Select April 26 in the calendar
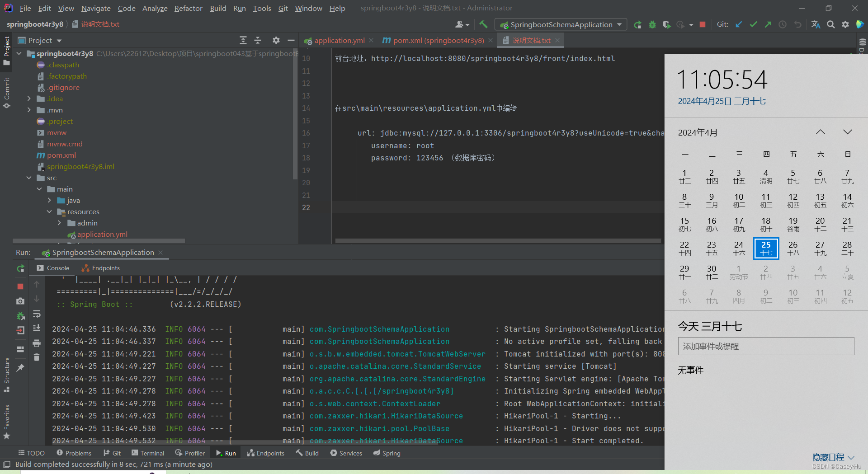868x474 pixels. [793, 248]
